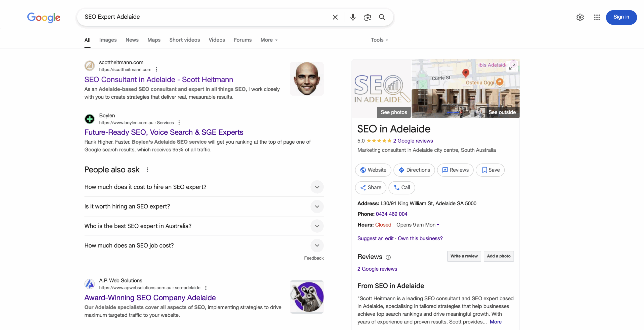The height and width of the screenshot is (330, 644).
Task: Click Add a photo
Action: (499, 256)
